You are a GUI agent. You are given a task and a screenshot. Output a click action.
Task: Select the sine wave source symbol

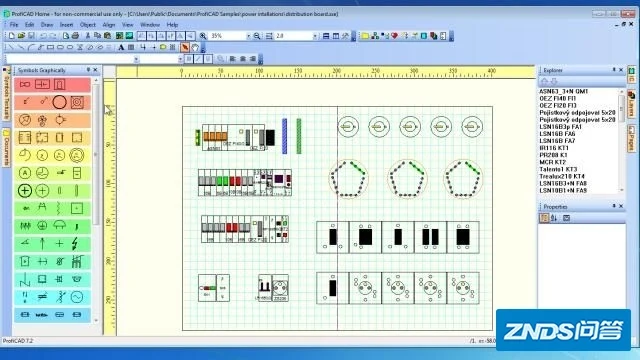[x=76, y=297]
